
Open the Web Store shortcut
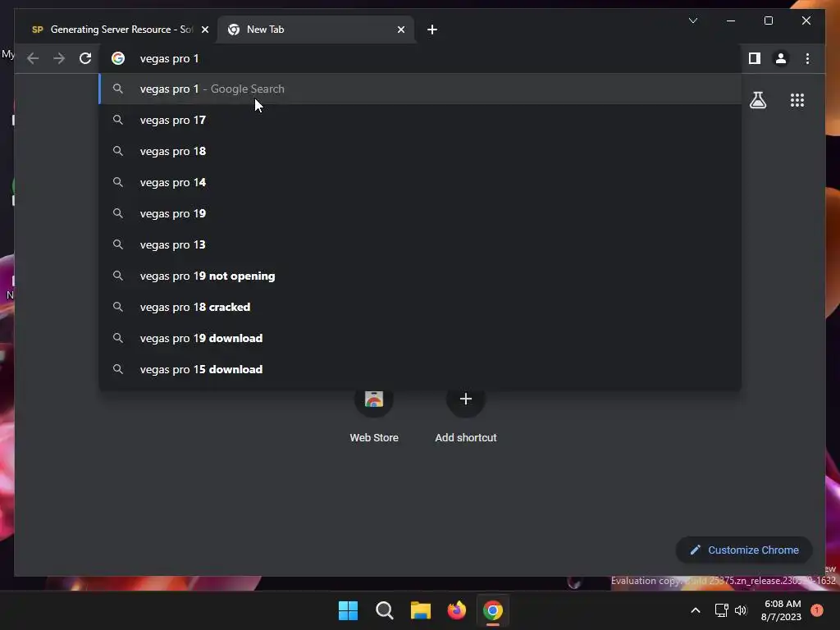374,415
